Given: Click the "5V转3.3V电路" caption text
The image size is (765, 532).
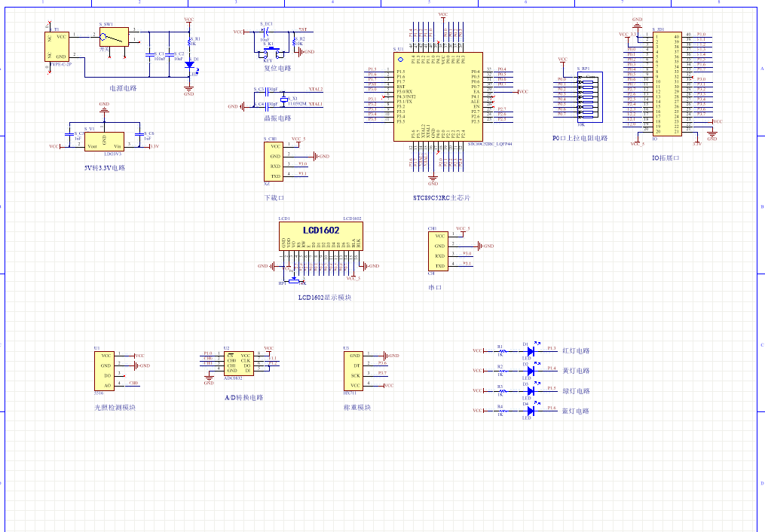Looking at the screenshot, I should tap(105, 168).
